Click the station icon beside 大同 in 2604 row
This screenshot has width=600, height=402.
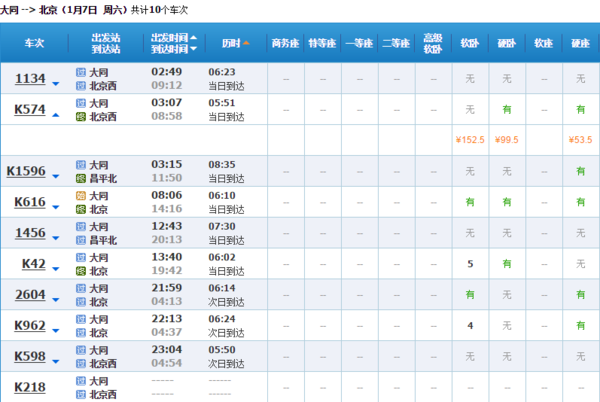tap(80, 289)
